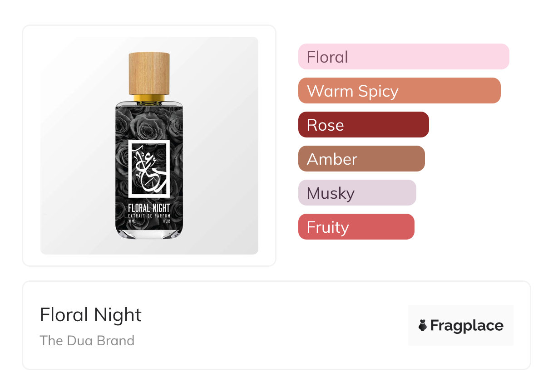Click the Fragplace perfume bottle icon
Image resolution: width=553 pixels, height=392 pixels.
[x=423, y=325]
